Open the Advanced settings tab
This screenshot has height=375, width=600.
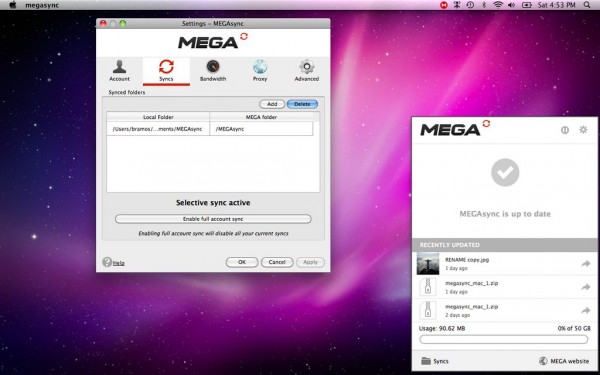pyautogui.click(x=307, y=71)
